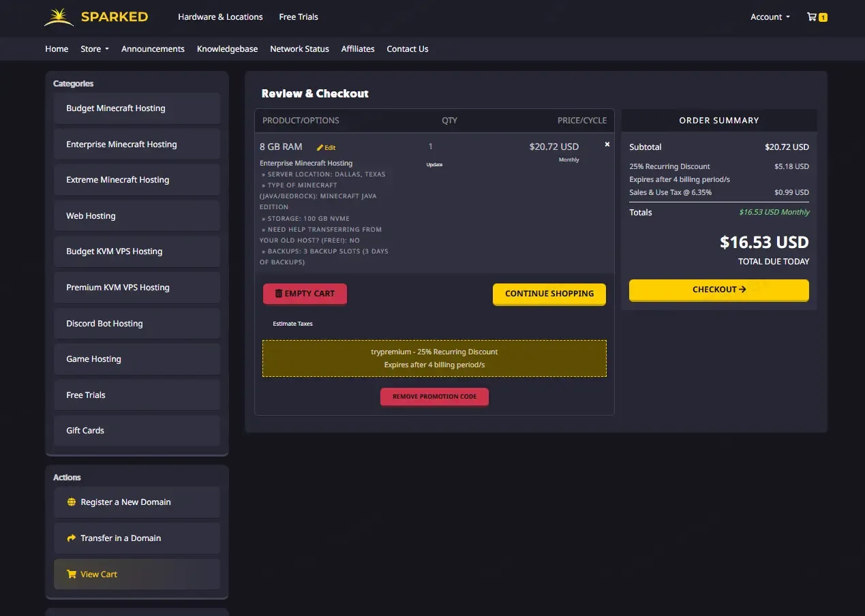
Task: Open the Free Trials header link
Action: [x=299, y=17]
